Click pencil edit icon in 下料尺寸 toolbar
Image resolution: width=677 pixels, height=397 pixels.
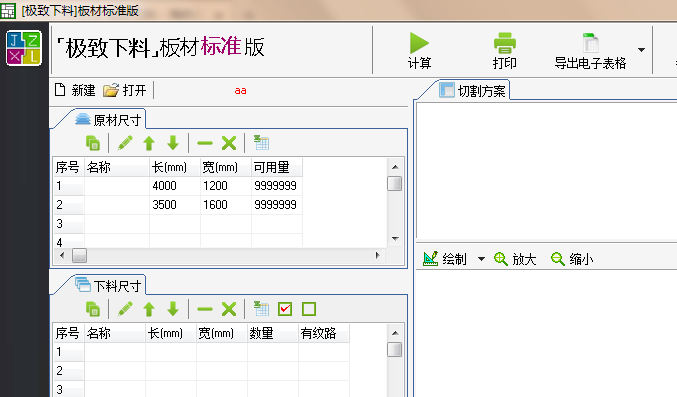125,309
